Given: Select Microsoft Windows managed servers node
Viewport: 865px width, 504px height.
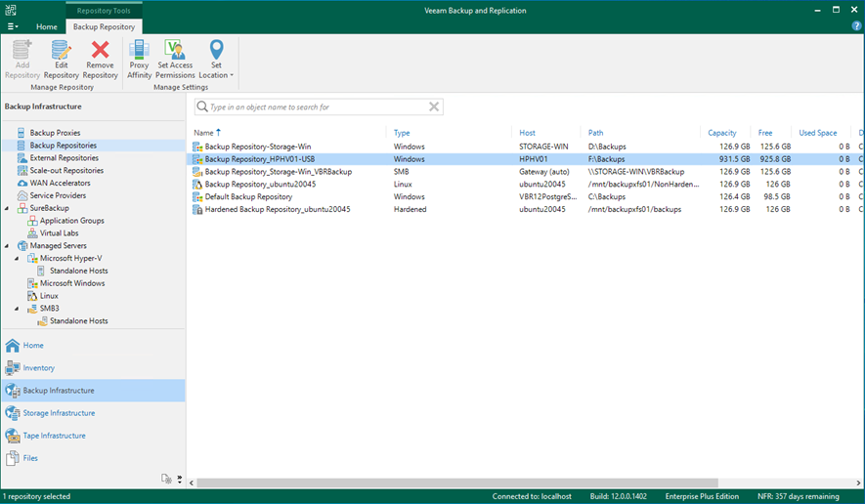Looking at the screenshot, I should [72, 283].
